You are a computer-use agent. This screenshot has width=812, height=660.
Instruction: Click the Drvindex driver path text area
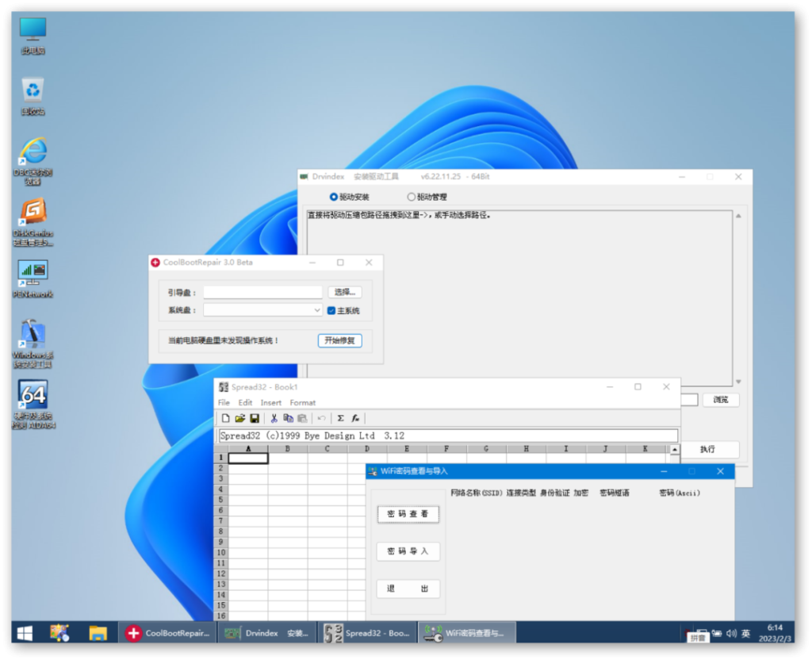(x=519, y=297)
